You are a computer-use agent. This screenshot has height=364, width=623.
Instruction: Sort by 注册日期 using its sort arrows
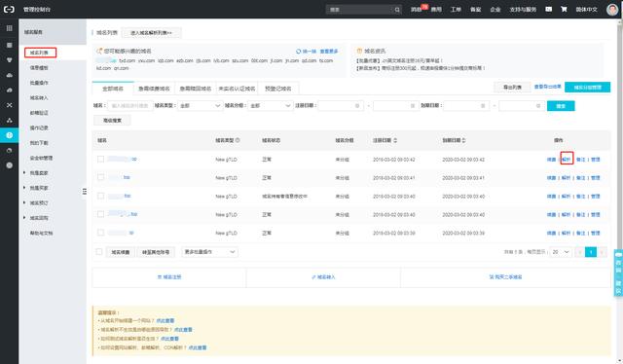coord(395,140)
